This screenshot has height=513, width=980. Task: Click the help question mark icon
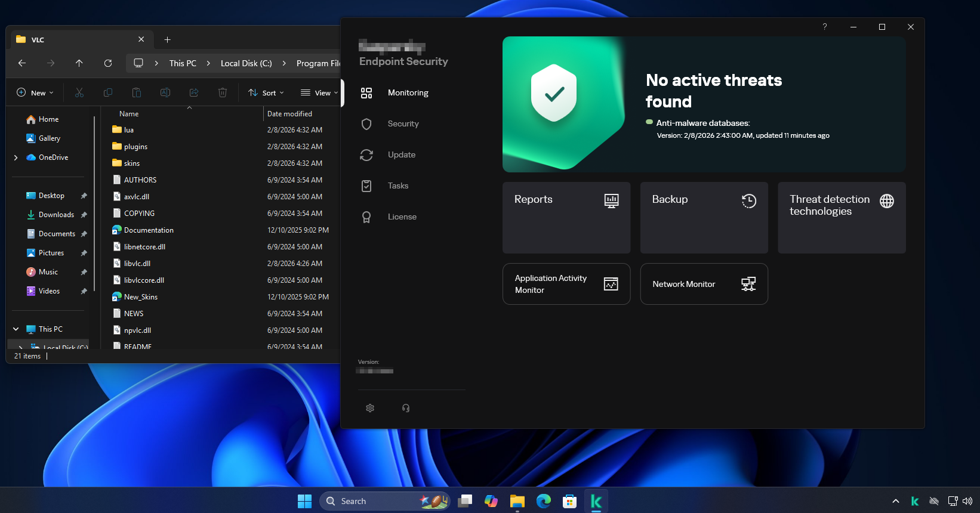tap(825, 27)
